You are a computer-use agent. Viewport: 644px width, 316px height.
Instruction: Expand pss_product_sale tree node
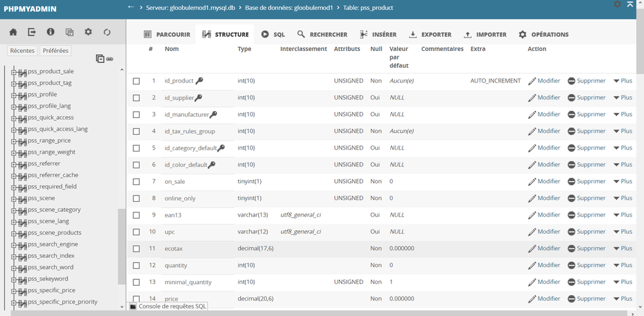(x=14, y=72)
